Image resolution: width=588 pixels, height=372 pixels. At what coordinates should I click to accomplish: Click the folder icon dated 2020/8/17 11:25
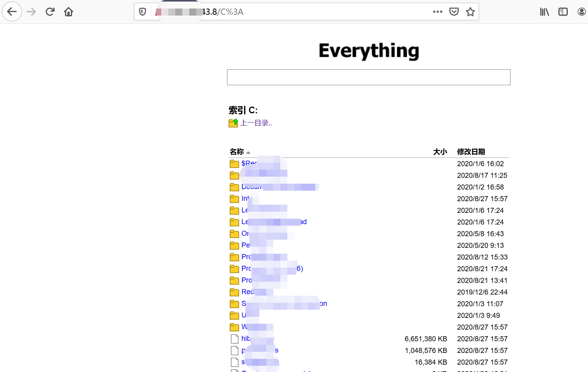tap(234, 175)
